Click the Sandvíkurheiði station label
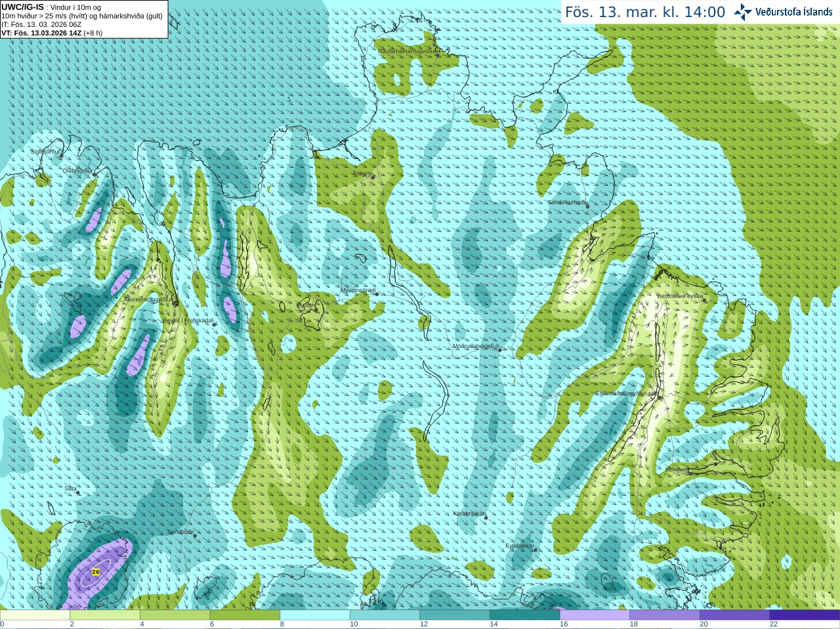Viewport: 840px width, 629px height. [566, 202]
